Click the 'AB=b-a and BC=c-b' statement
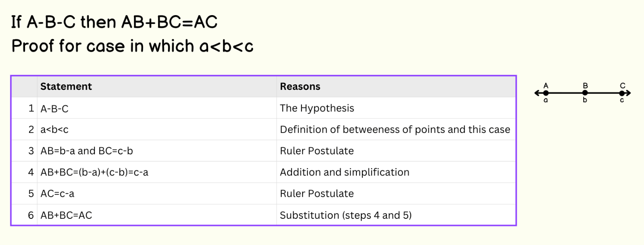The width and height of the screenshot is (644, 245). click(x=87, y=151)
